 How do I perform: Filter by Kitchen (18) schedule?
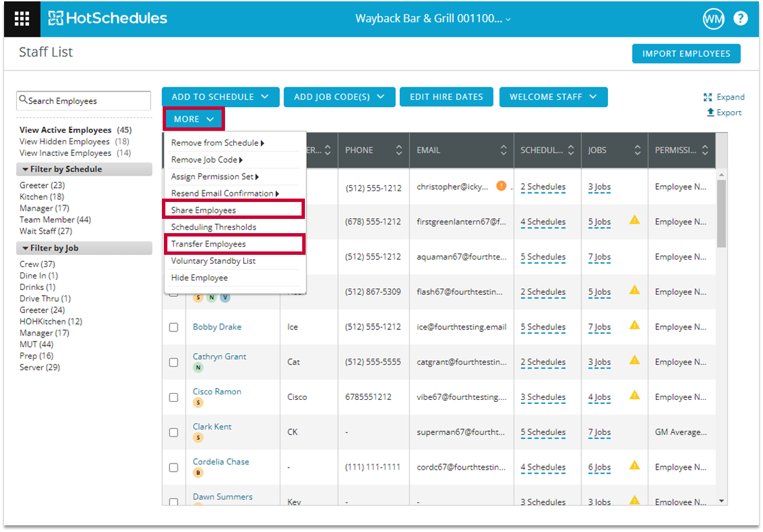(x=42, y=197)
